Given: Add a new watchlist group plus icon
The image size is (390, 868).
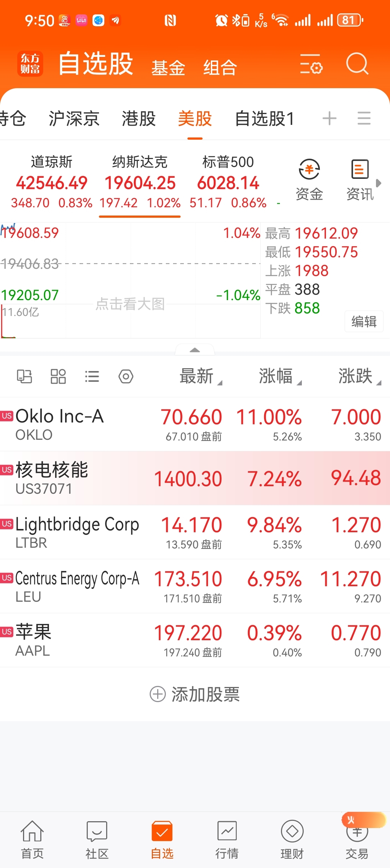Looking at the screenshot, I should tap(330, 118).
